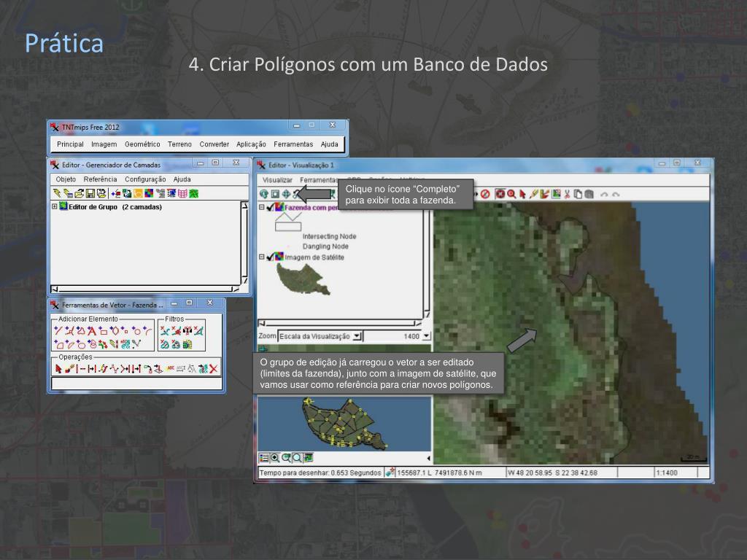The height and width of the screenshot is (560, 747).
Task: Open the Principal menu in TNTmips
Action: [x=70, y=144]
